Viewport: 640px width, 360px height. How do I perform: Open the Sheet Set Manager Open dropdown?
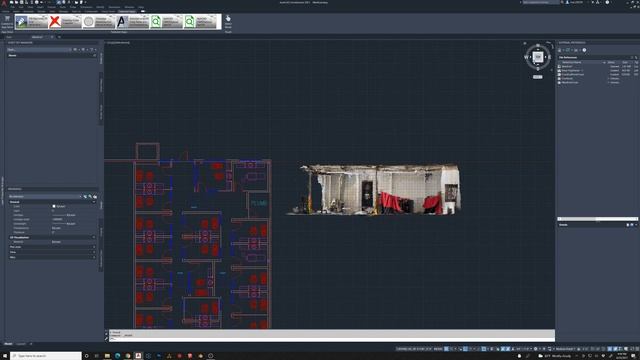[x=39, y=50]
